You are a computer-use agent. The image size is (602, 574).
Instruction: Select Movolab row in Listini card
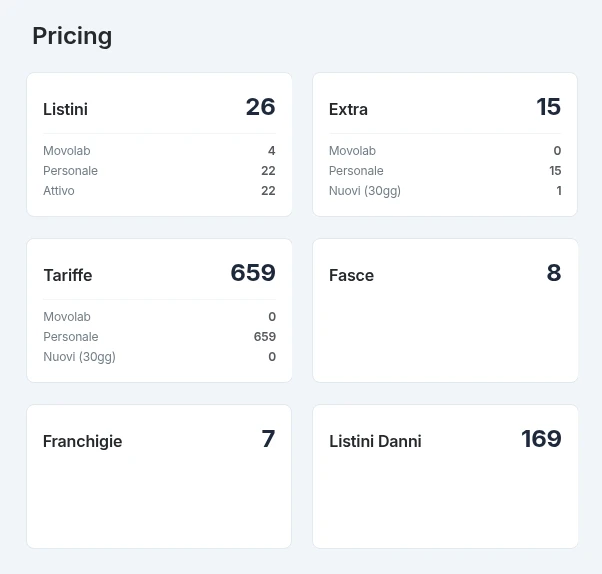(159, 151)
